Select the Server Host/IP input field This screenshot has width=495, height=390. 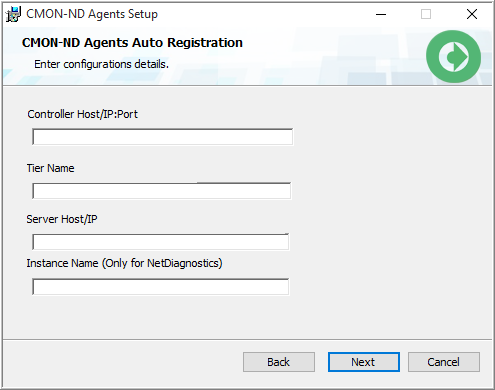(161, 242)
